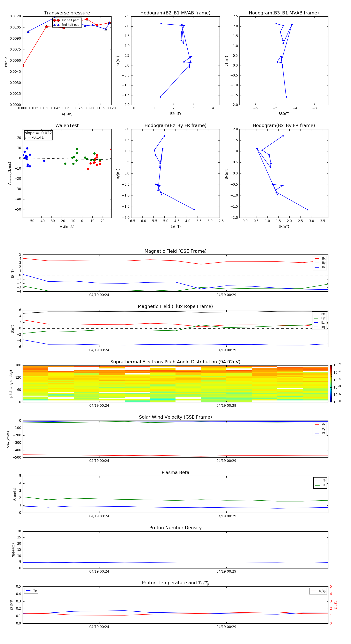Image resolution: width=351 pixels, height=644 pixels.
Task: Select the 'βp' legend entry in Plasma Beta
Action: click(x=320, y=480)
